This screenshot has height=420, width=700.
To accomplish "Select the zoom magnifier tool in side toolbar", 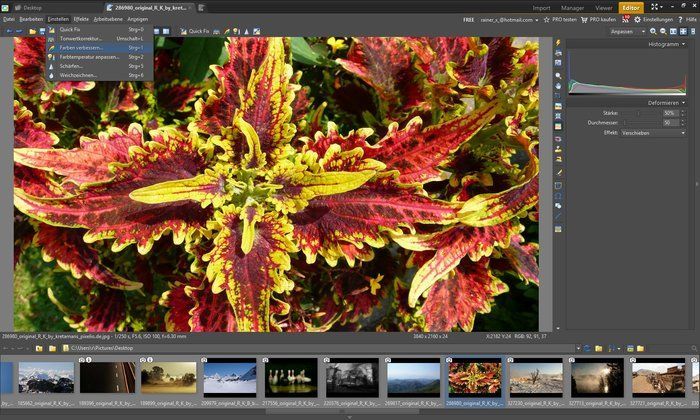I will [558, 75].
